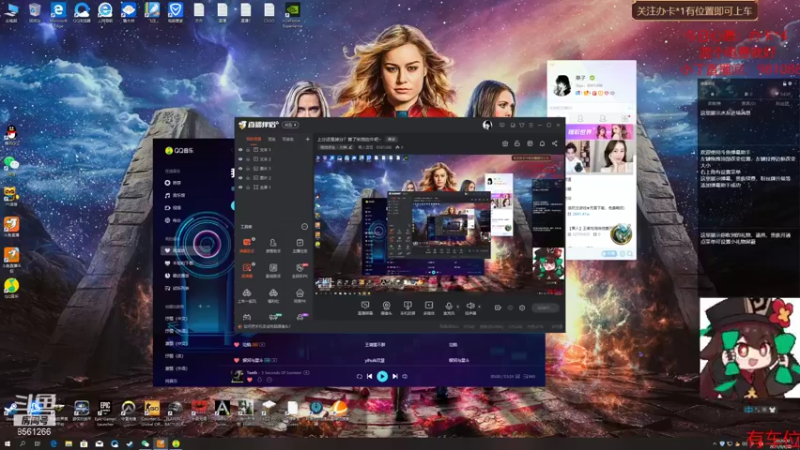Screen dimensions: 800x450
Task: Open the camera snapshot icon in stream panel header
Action: tap(505, 144)
